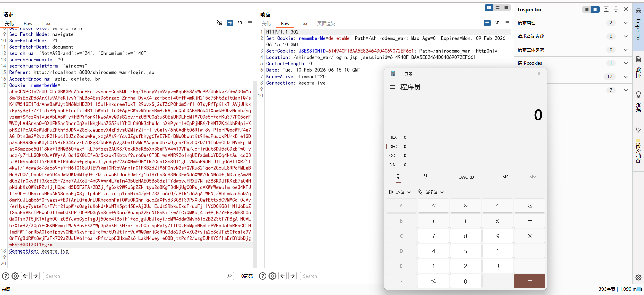Click the QWORD word size button
This screenshot has width=644, height=295.
click(466, 177)
